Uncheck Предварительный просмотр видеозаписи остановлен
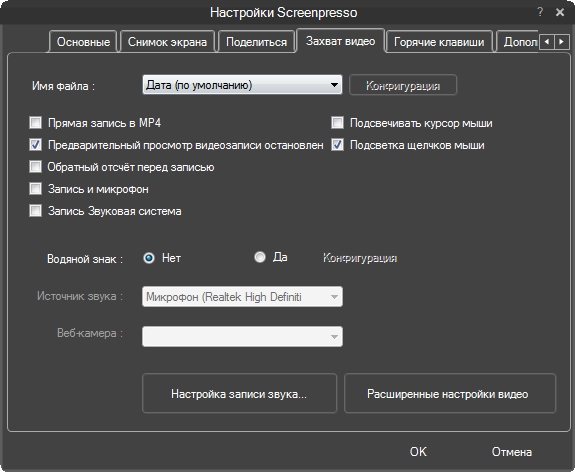 coord(36,144)
